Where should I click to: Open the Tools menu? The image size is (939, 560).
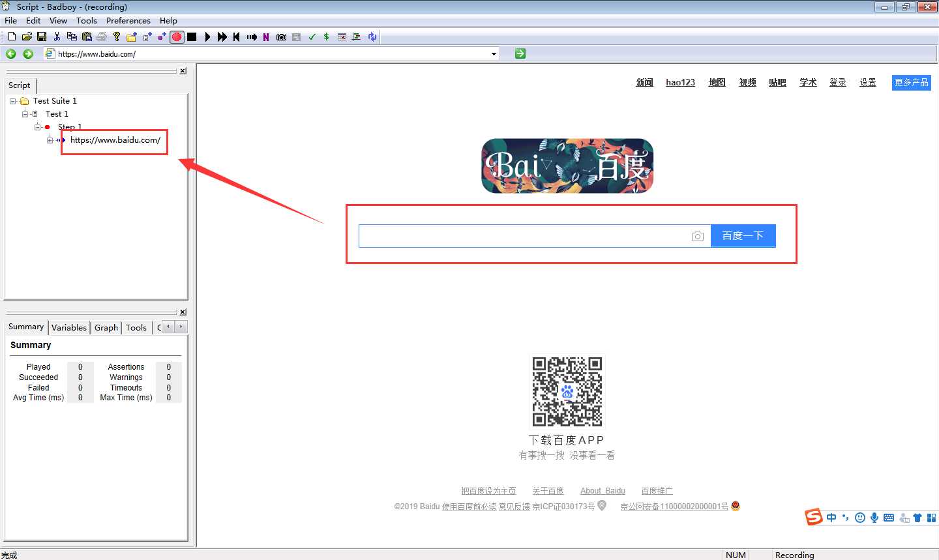86,20
